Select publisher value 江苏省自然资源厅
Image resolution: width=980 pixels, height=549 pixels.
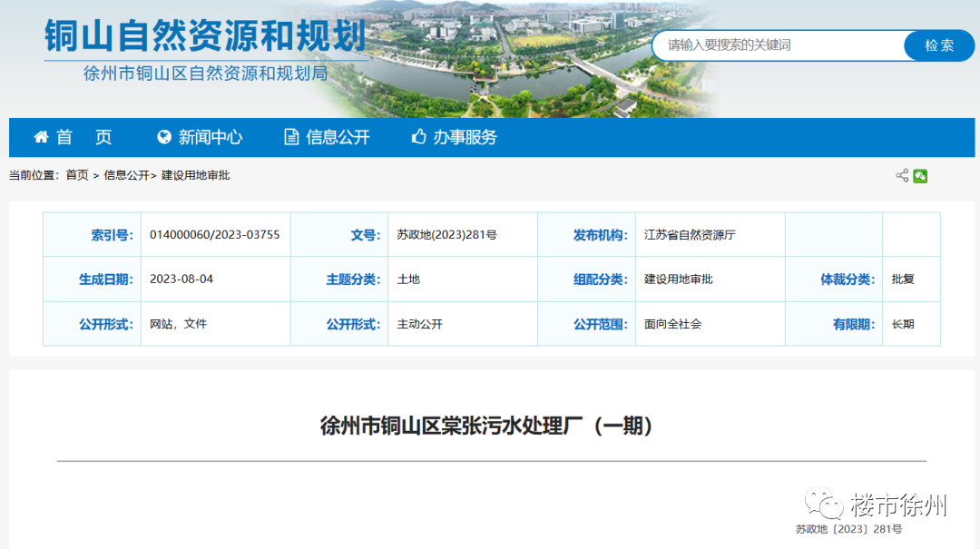click(x=690, y=235)
